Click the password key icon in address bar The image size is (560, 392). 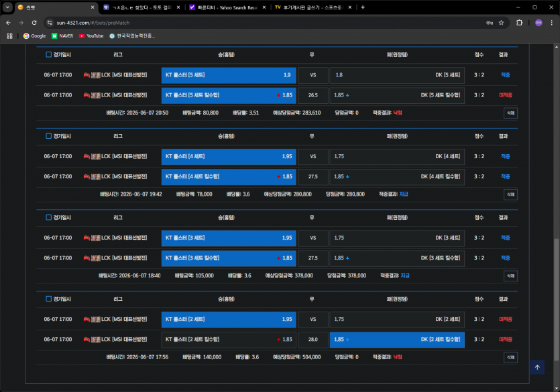coord(490,23)
